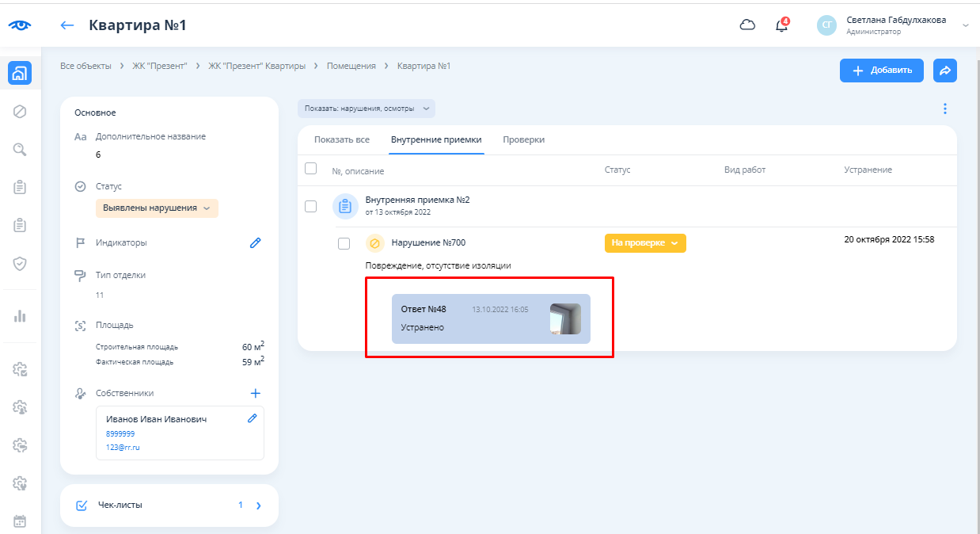
Task: Edit indicators with the pencil icon
Action: (255, 243)
